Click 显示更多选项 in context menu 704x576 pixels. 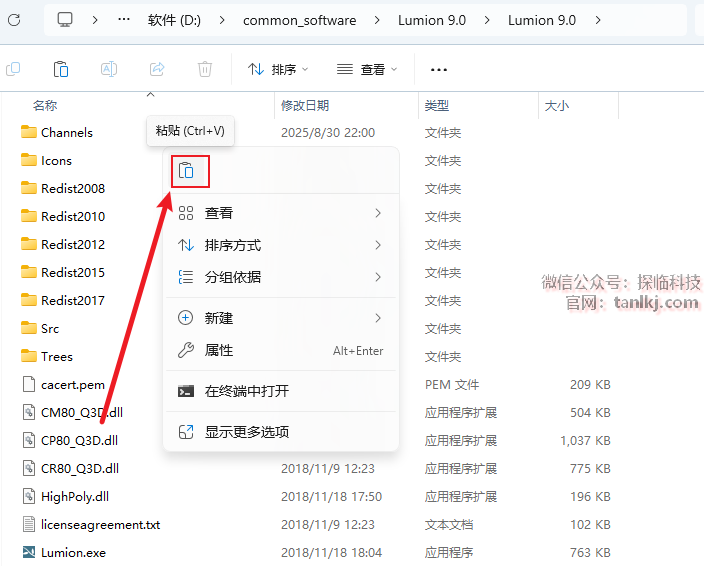[246, 432]
